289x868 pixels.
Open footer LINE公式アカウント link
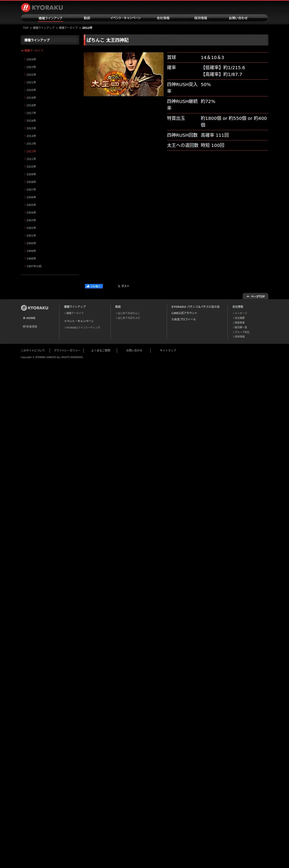pos(184,313)
